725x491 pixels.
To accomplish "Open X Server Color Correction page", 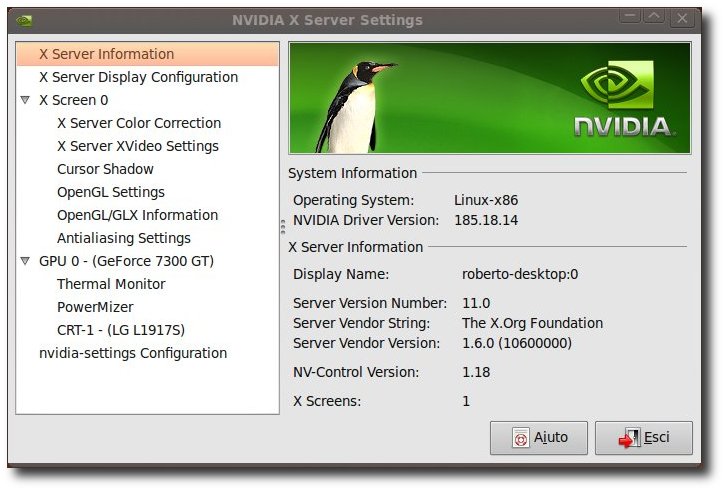I will (139, 123).
